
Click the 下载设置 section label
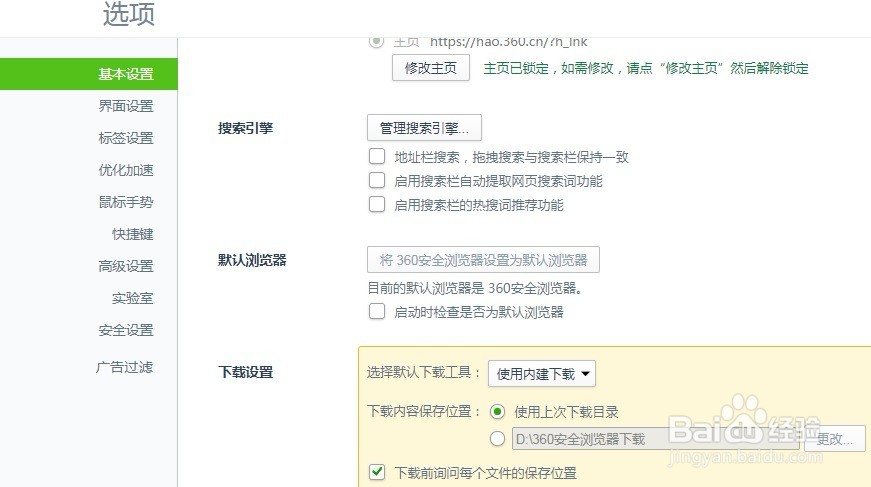[245, 372]
